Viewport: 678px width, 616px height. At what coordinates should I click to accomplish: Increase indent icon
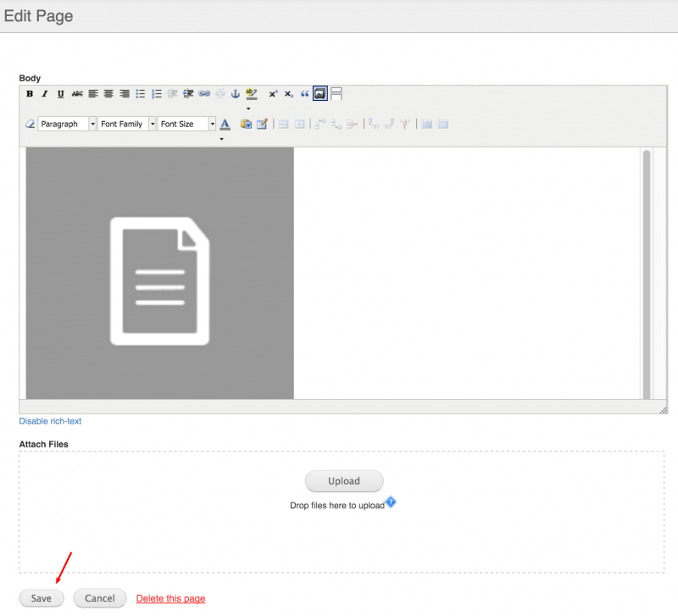(x=188, y=94)
